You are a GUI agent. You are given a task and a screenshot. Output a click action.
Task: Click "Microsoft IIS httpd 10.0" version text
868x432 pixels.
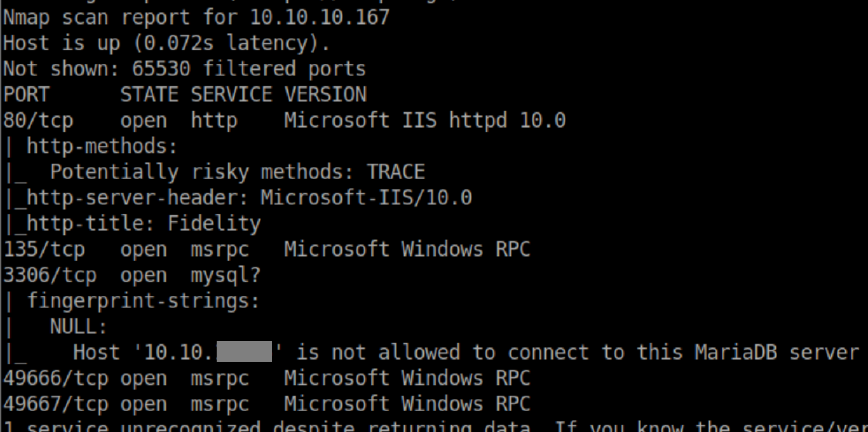425,120
